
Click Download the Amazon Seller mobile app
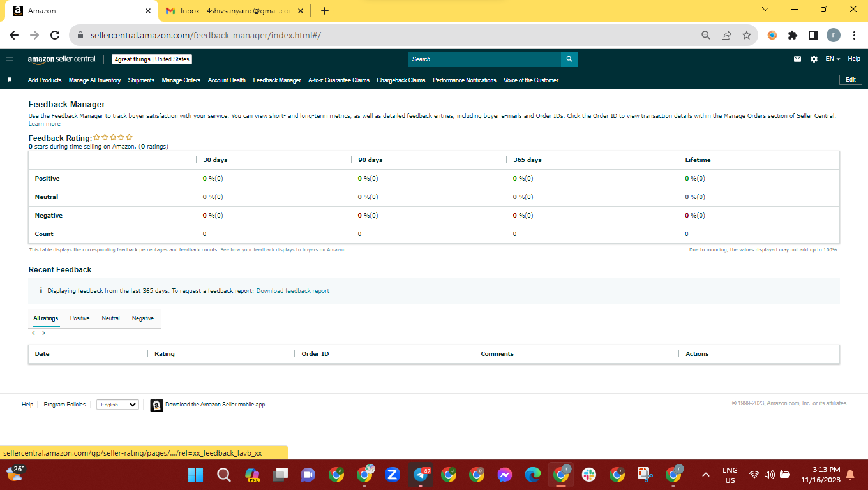point(215,405)
